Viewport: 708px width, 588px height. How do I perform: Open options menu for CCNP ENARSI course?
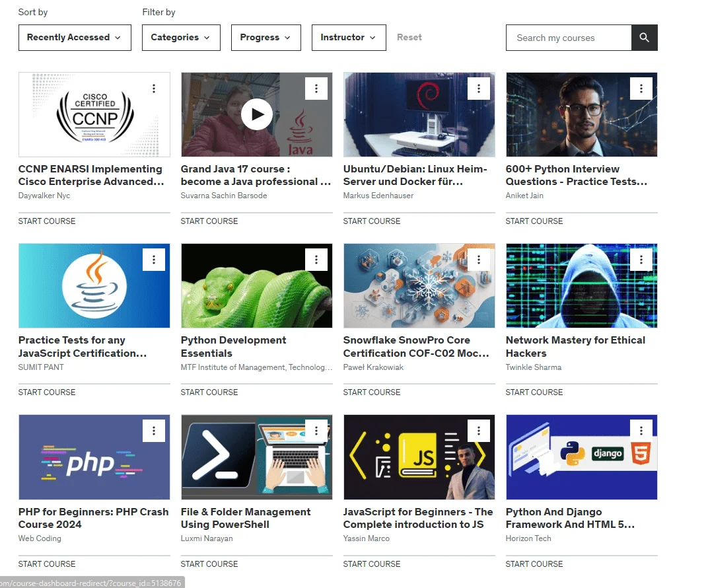pyautogui.click(x=153, y=89)
